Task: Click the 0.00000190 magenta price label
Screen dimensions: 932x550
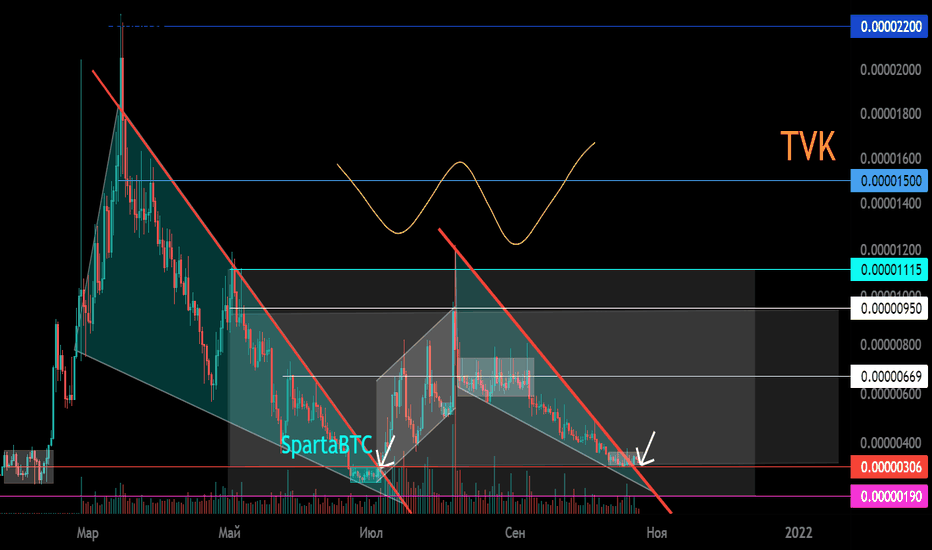Action: coord(889,496)
